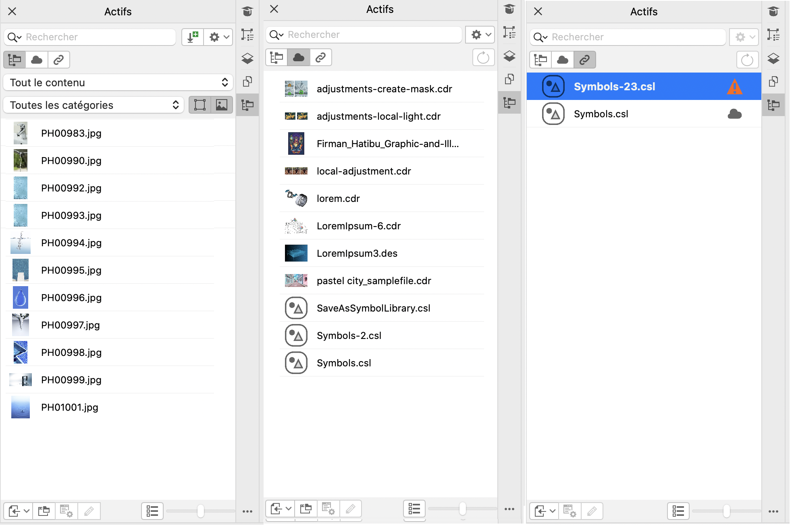Click LoremIpsum3.des file entry
This screenshot has height=532, width=794.
pyautogui.click(x=357, y=253)
